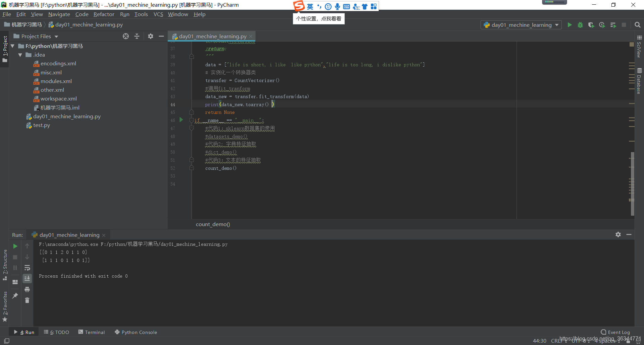The image size is (644, 345).
Task: Open the Sogou toolbox grid icon
Action: (x=374, y=6)
